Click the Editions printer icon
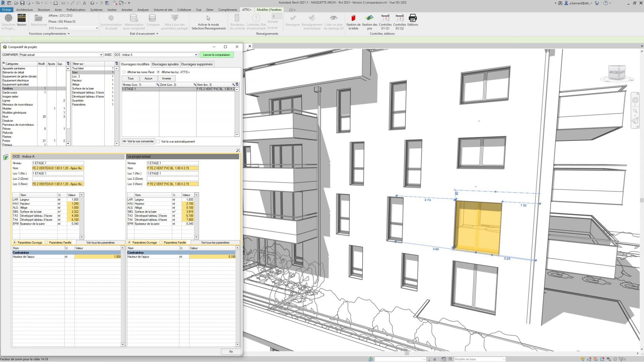 (413, 18)
